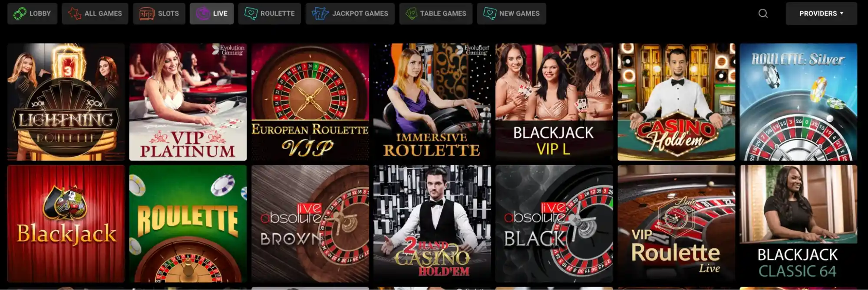Open Immersive Roulette game
The height and width of the screenshot is (290, 868).
[x=432, y=102]
